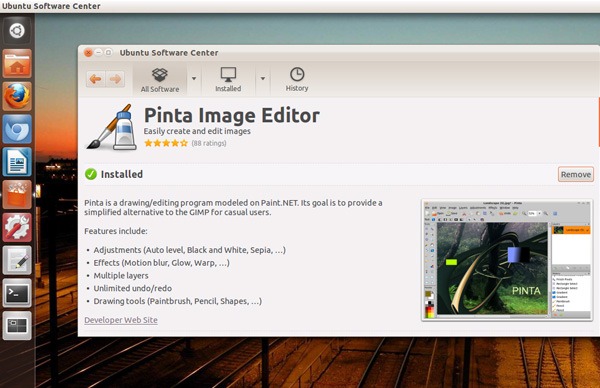Click the 'Unlimited undo/redo' feature bullet
This screenshot has width=600, height=388.
pyautogui.click(x=133, y=289)
